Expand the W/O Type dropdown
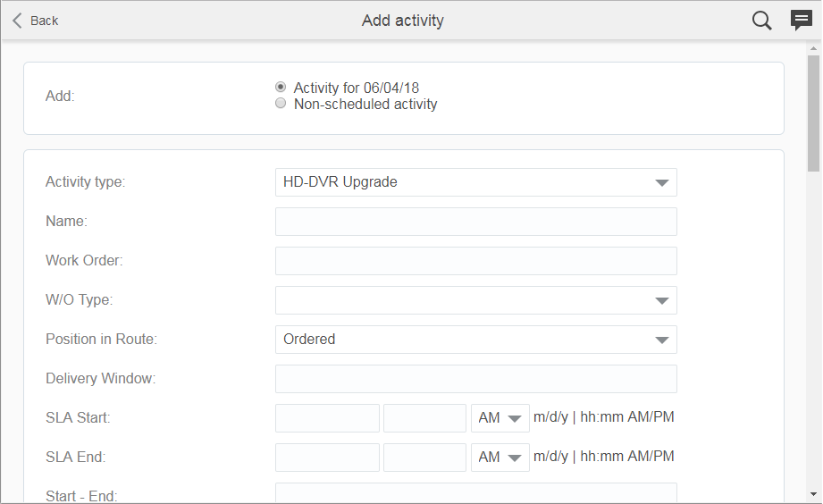 (475, 300)
